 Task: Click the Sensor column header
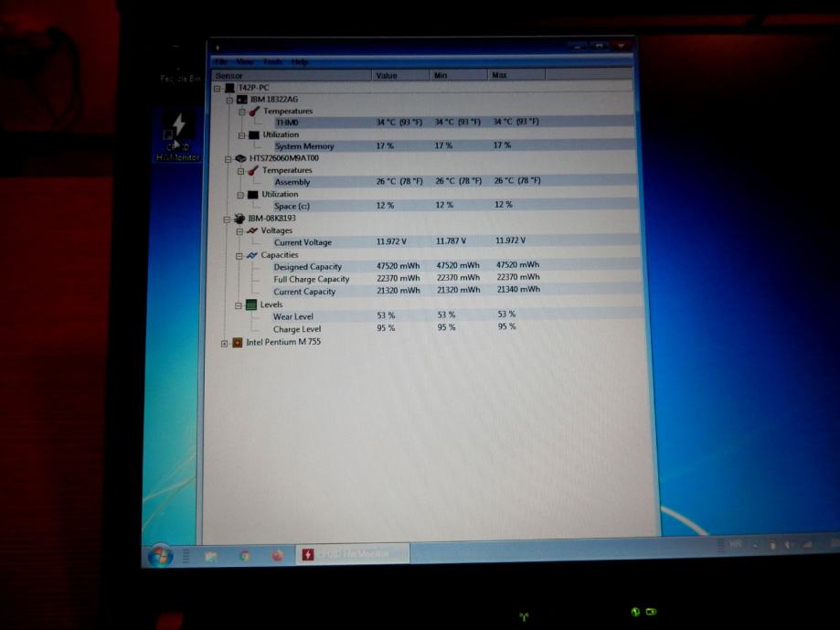point(292,76)
